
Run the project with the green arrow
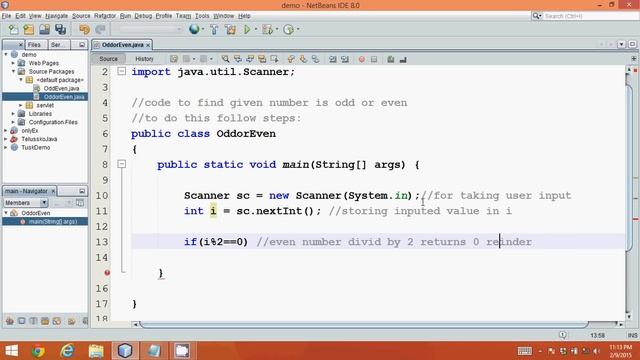[x=247, y=29]
